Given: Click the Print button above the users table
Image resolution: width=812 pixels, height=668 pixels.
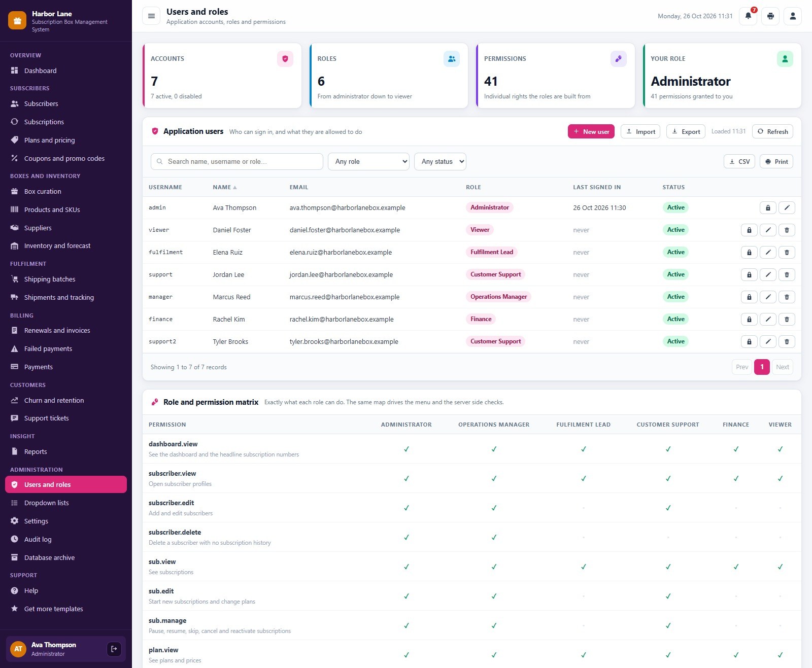Looking at the screenshot, I should click(x=776, y=161).
